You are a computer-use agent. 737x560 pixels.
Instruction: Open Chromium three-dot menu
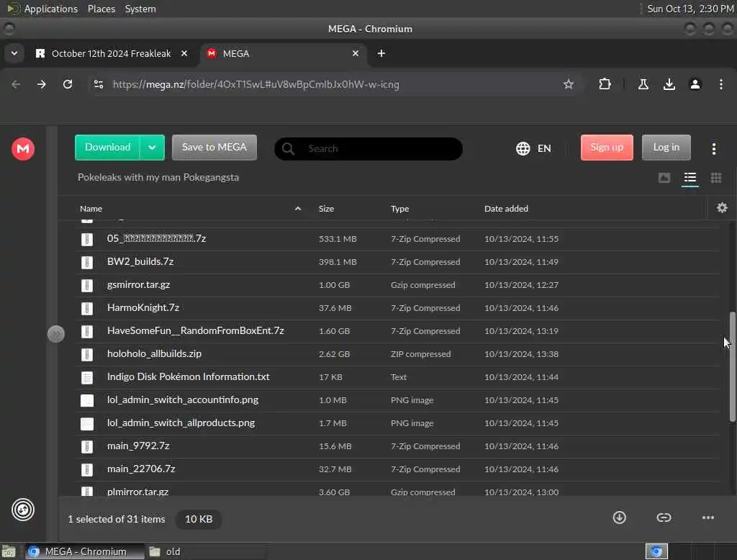tap(720, 84)
